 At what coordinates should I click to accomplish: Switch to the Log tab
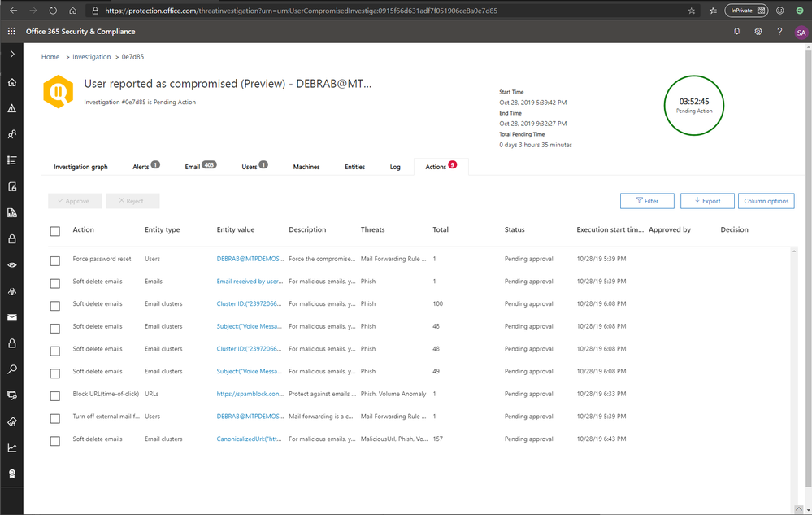click(395, 167)
